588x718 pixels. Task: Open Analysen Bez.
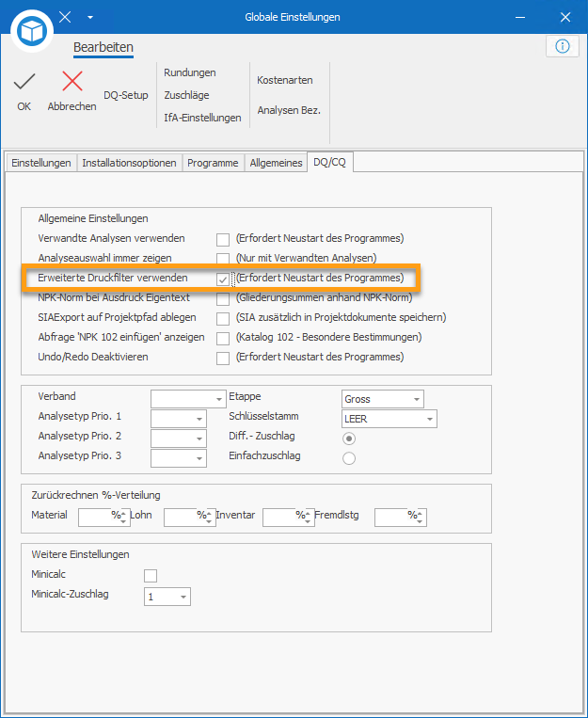tap(289, 110)
